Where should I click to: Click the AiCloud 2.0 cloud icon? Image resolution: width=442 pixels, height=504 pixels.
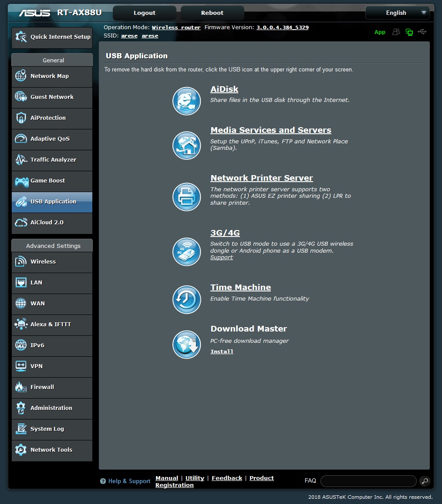point(21,223)
